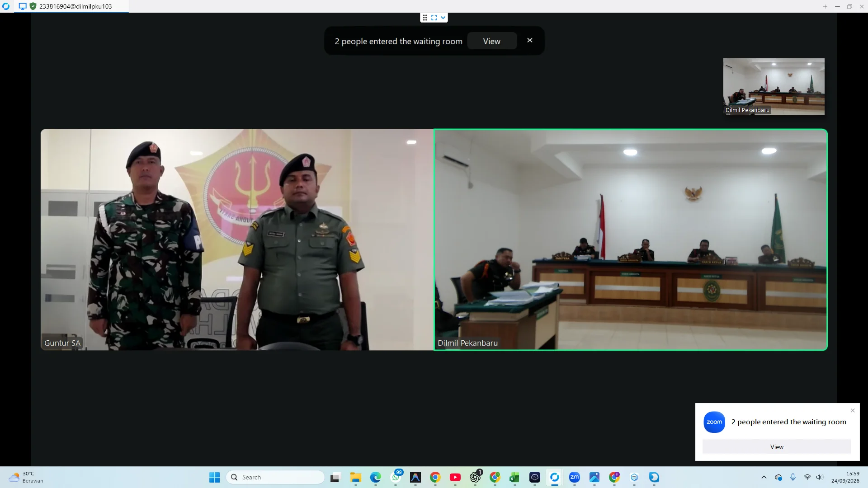Click View in the Zoom toast notification
Image resolution: width=868 pixels, height=488 pixels.
click(x=777, y=447)
